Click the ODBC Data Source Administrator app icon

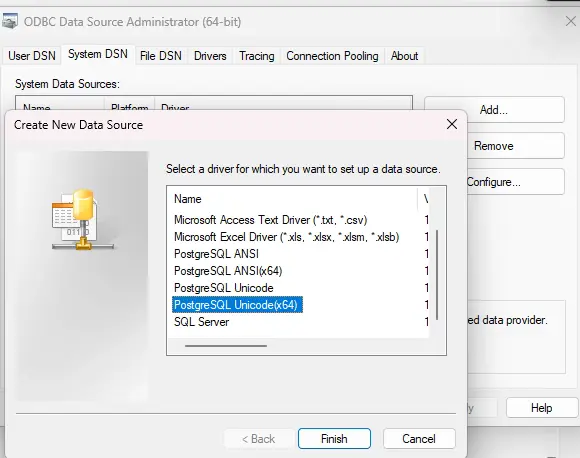coord(10,21)
